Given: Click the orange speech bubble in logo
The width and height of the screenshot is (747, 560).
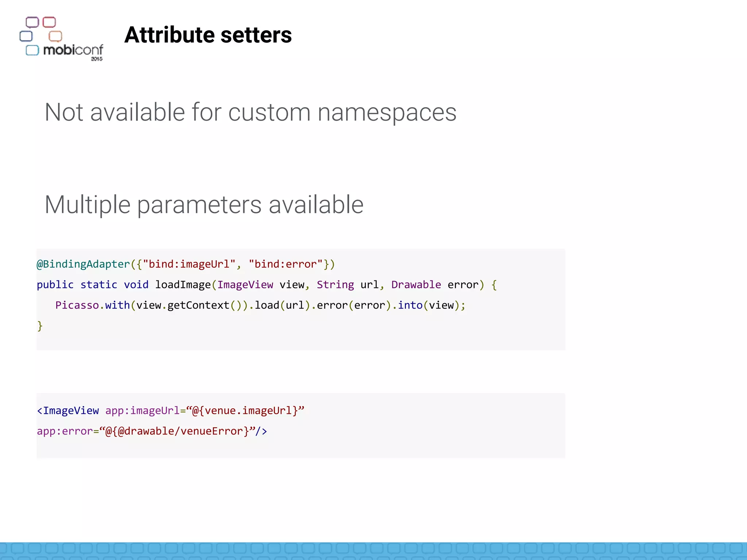Looking at the screenshot, I should (55, 36).
